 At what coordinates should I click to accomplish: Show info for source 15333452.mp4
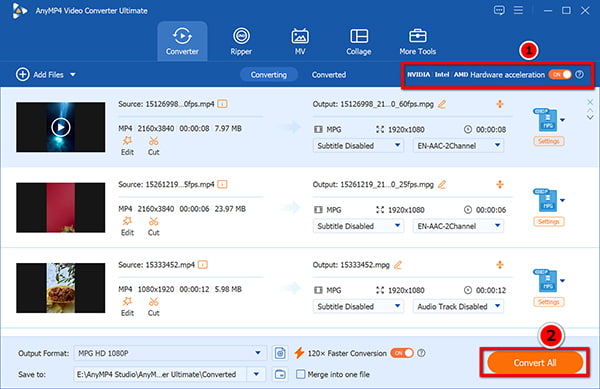tap(203, 265)
